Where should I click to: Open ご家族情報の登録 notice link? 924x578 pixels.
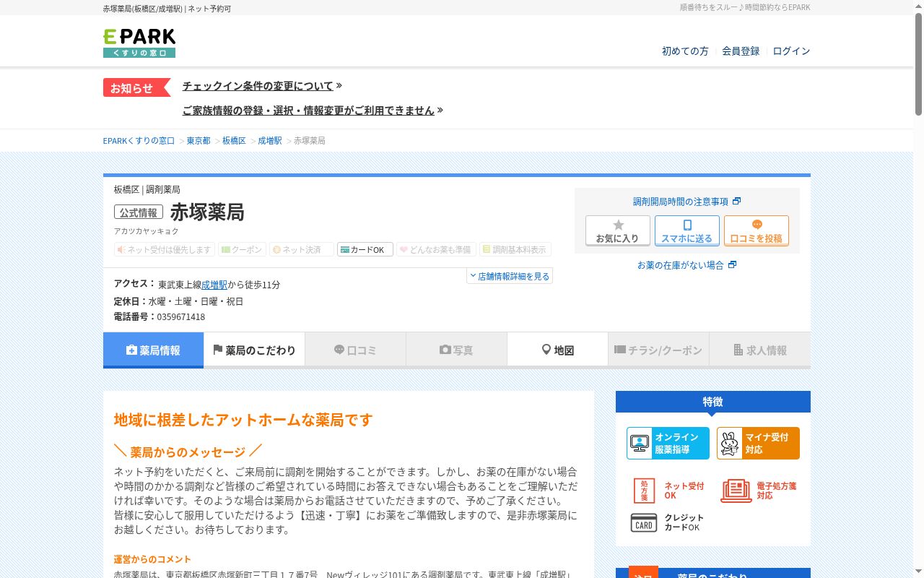308,111
